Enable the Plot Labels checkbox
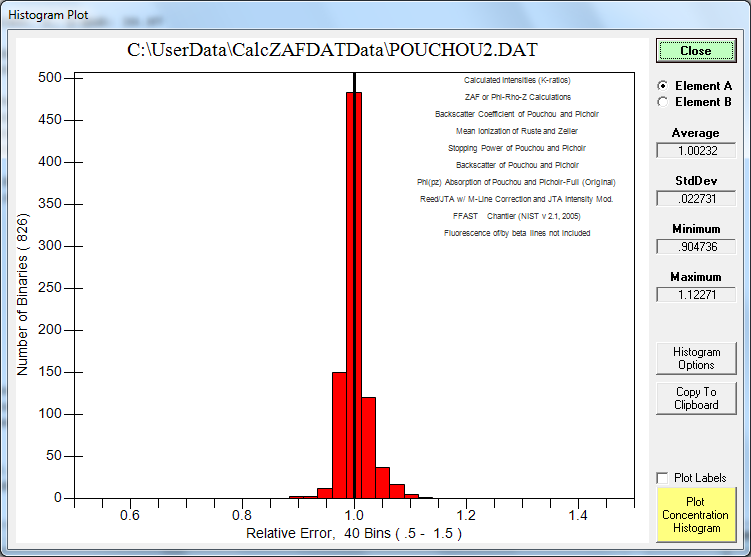751x557 pixels. 662,478
